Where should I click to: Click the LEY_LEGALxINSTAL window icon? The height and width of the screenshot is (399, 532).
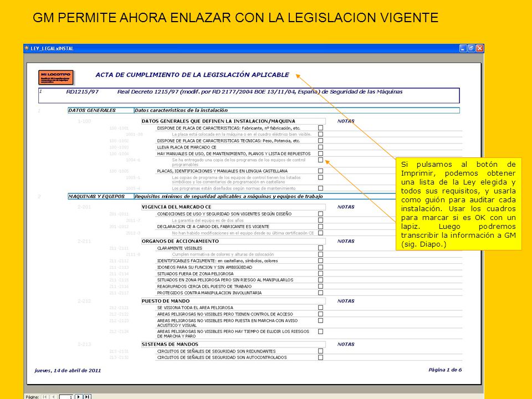pos(27,48)
